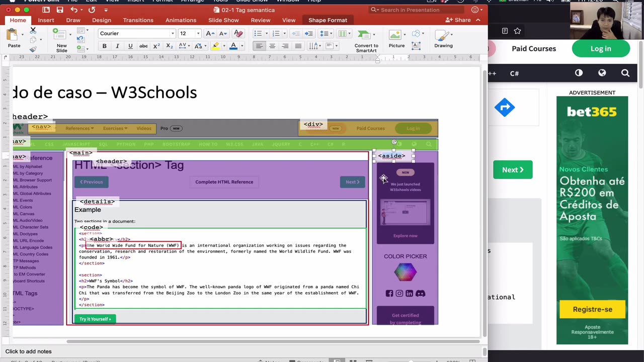Image resolution: width=644 pixels, height=362 pixels.
Task: Open the Courier font name dropdown
Action: tap(173, 33)
